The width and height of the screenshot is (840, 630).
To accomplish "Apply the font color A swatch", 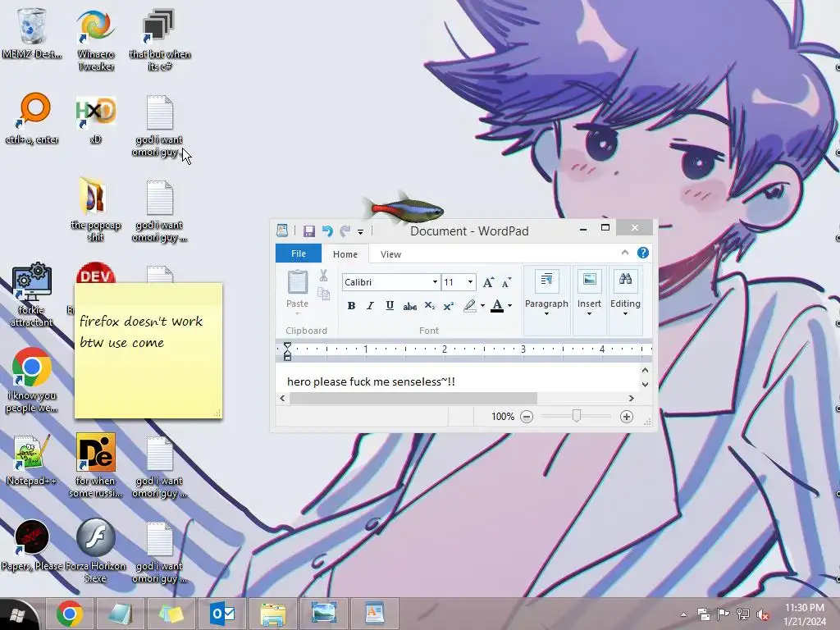I will 497,306.
